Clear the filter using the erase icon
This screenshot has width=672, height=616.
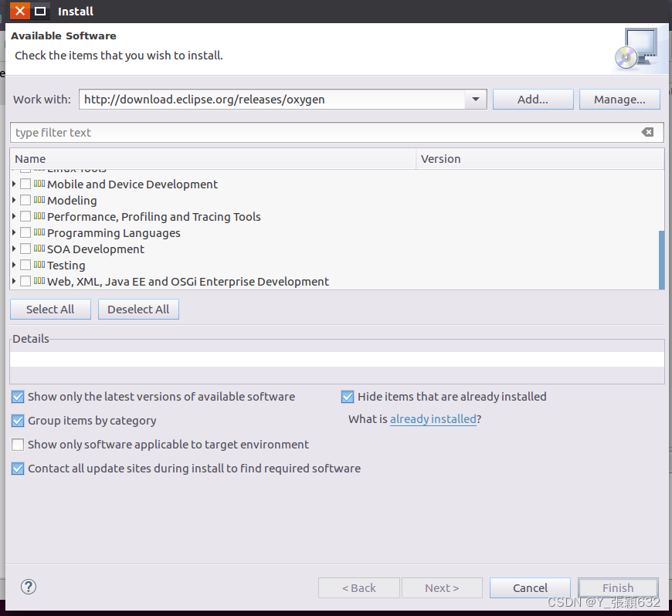coord(647,132)
